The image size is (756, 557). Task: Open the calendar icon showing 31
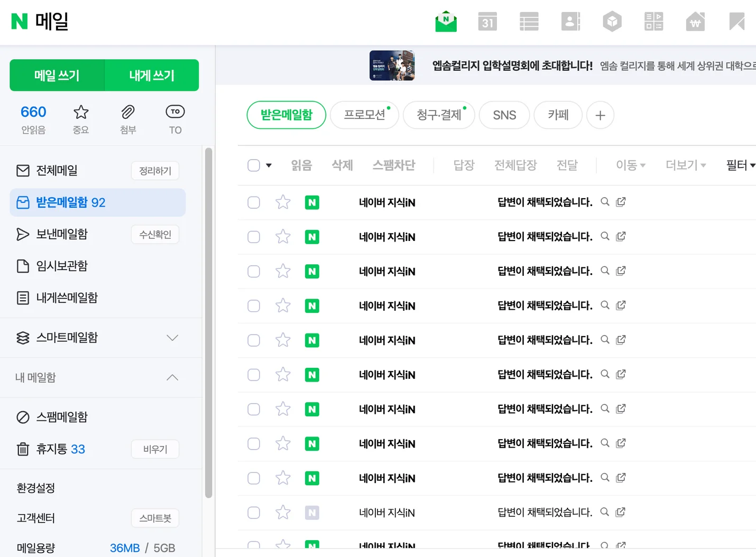coord(487,22)
